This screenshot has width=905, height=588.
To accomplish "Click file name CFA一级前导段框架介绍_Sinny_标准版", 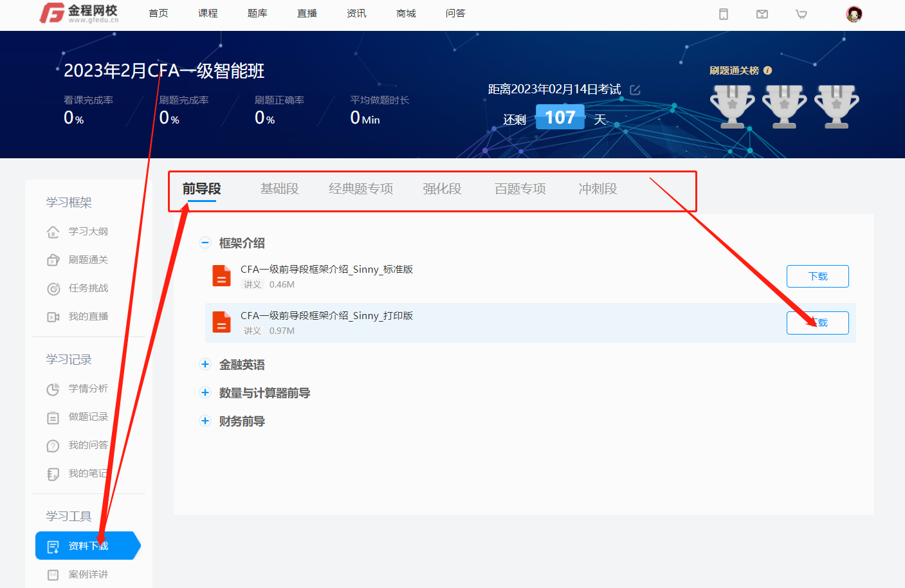I will click(327, 270).
